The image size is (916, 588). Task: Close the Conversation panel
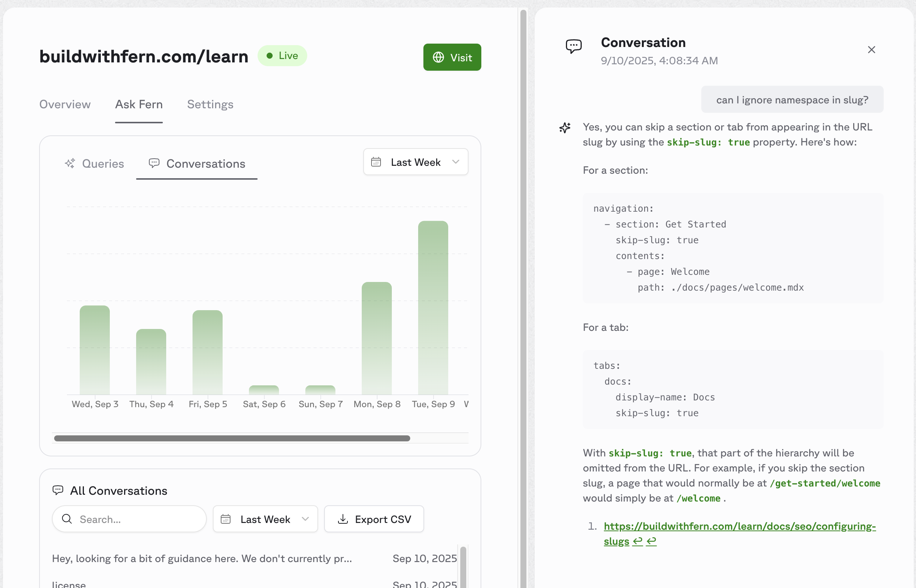coord(871,50)
